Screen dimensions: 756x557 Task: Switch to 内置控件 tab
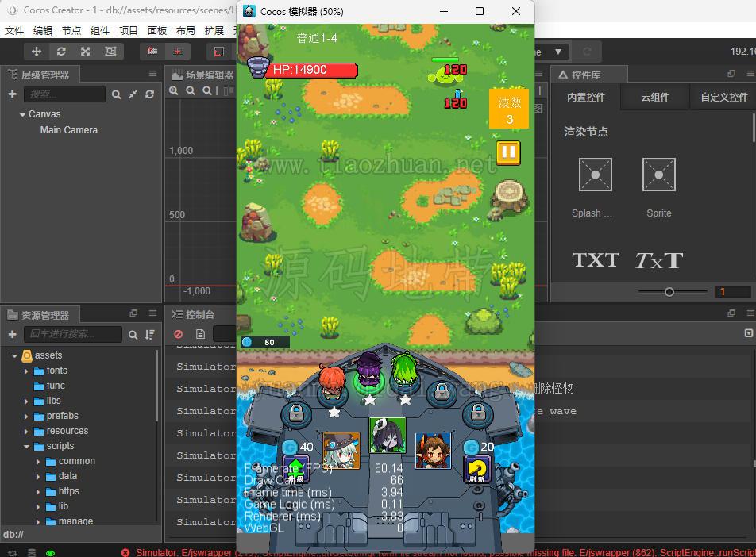pyautogui.click(x=586, y=98)
